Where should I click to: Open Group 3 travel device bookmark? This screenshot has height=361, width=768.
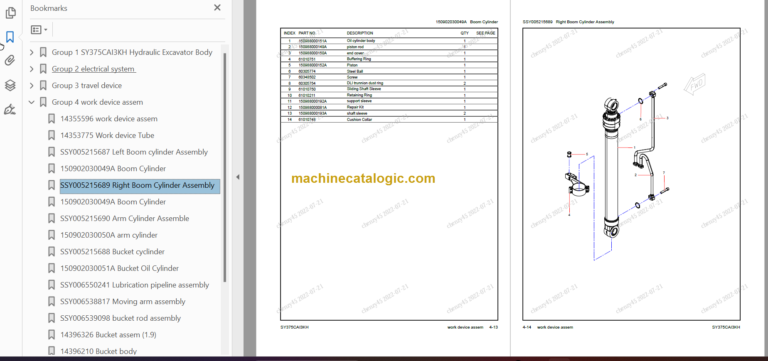[x=87, y=85]
